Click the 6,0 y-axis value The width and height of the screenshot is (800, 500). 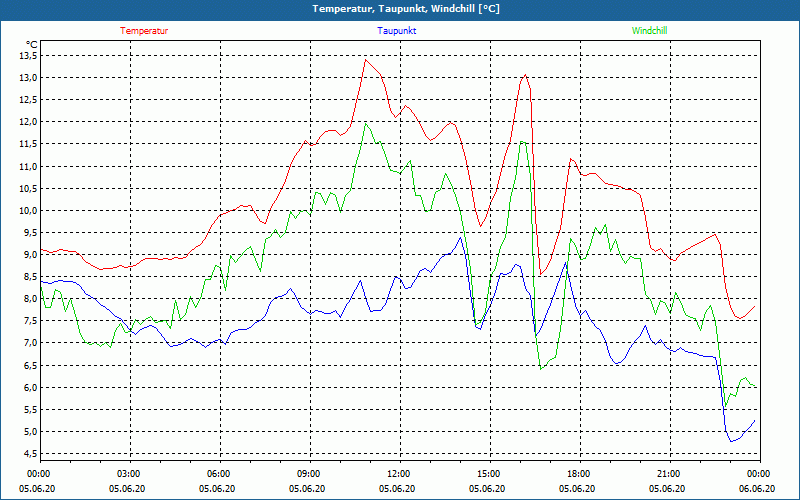pyautogui.click(x=31, y=387)
